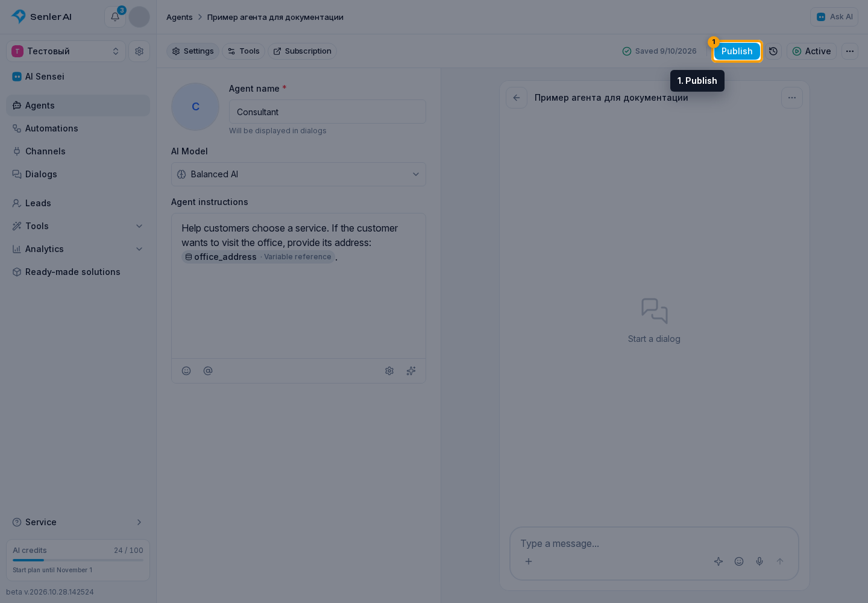Click Agents breadcrumb link

click(180, 17)
